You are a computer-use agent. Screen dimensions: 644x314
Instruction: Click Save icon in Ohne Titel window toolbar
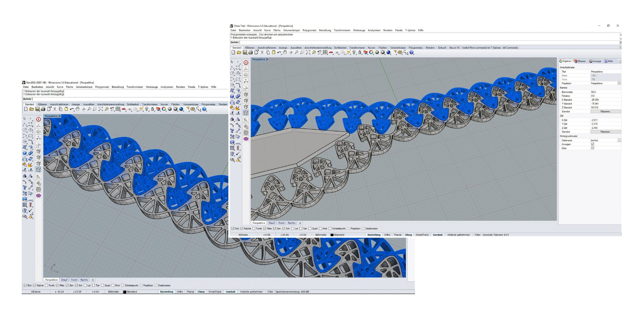245,53
